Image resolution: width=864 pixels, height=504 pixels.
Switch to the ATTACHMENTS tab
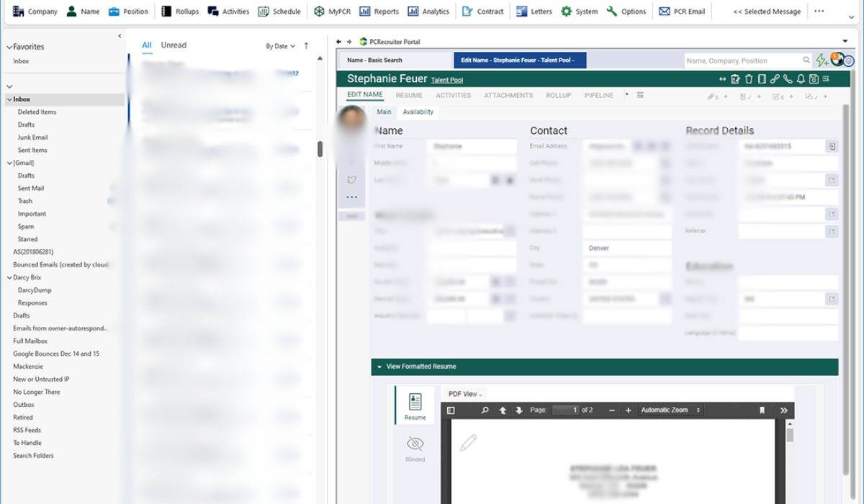pos(508,95)
